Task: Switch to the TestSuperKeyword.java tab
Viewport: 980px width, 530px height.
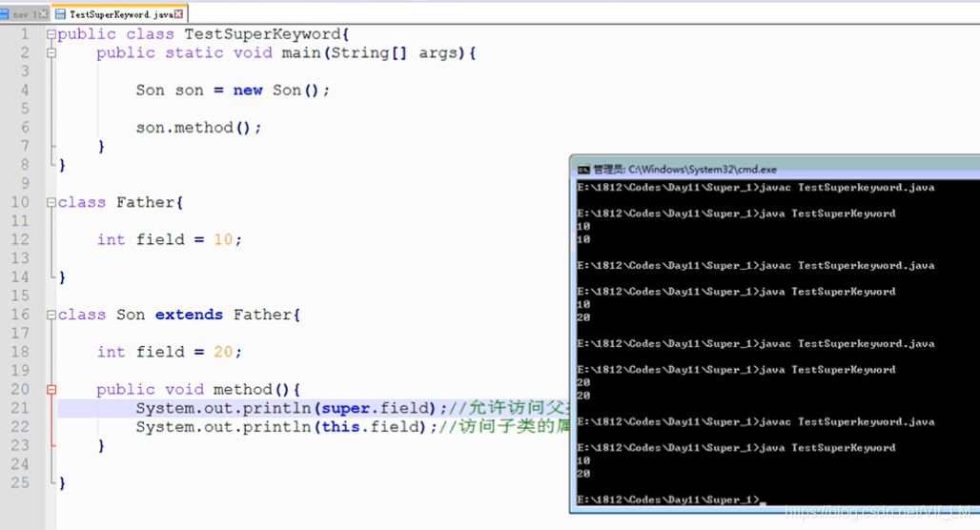Action: coord(119,13)
